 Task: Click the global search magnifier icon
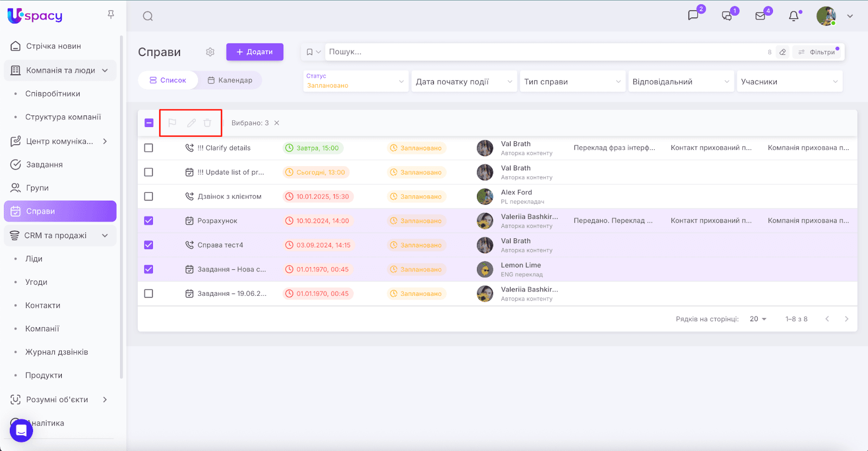pyautogui.click(x=148, y=16)
